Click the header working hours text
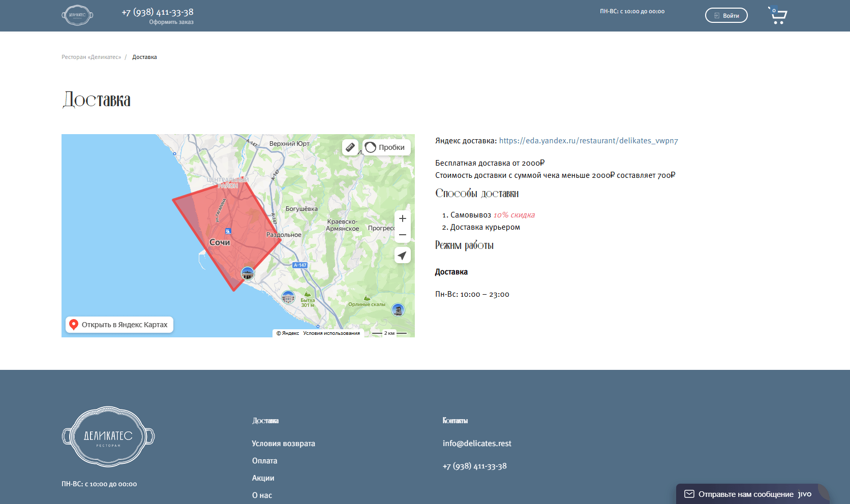 click(632, 11)
